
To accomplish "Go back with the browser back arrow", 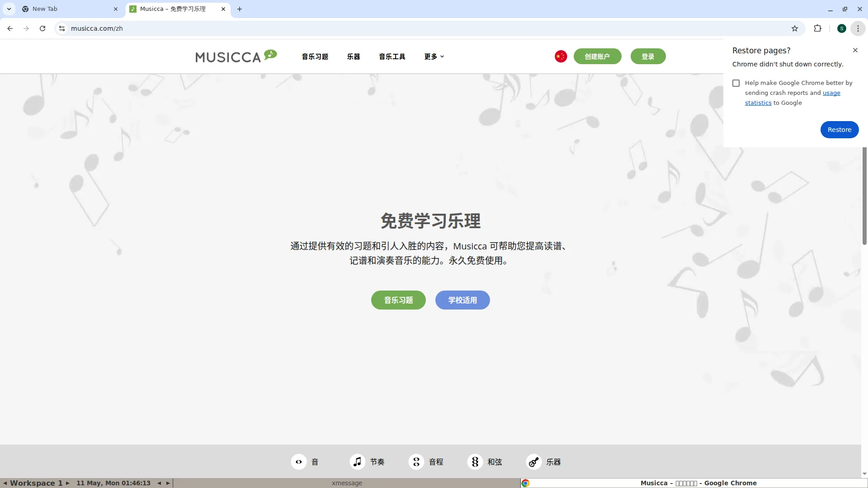I will (x=10, y=28).
